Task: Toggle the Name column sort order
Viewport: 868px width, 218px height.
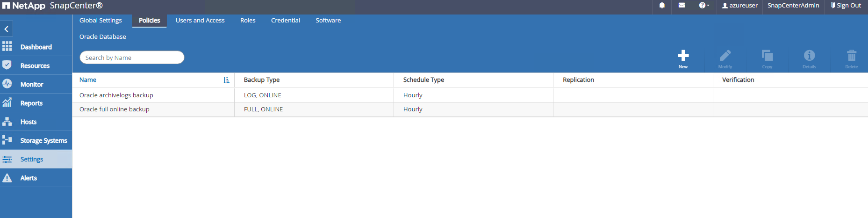Action: click(x=226, y=80)
